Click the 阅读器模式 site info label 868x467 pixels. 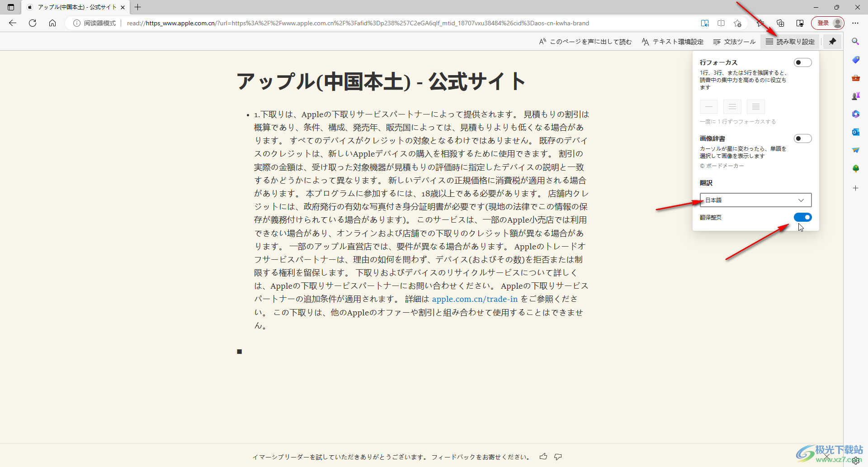click(95, 23)
